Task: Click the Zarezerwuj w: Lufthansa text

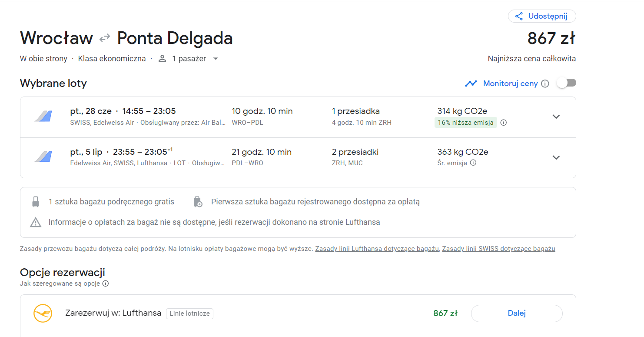Action: coord(113,313)
